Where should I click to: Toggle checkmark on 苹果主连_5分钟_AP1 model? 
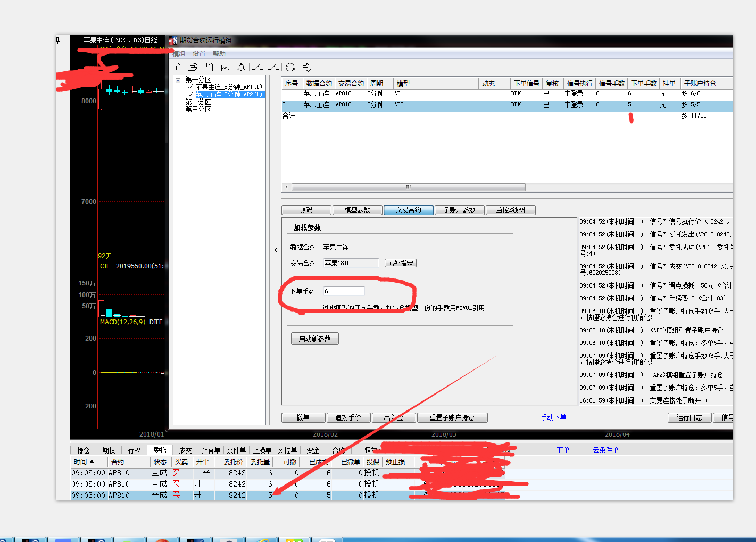click(x=190, y=87)
